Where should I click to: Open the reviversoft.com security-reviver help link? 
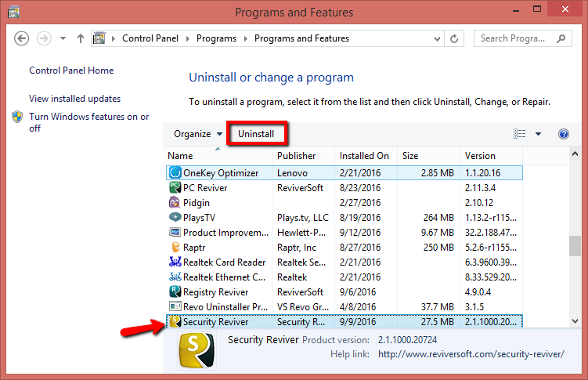[471, 354]
